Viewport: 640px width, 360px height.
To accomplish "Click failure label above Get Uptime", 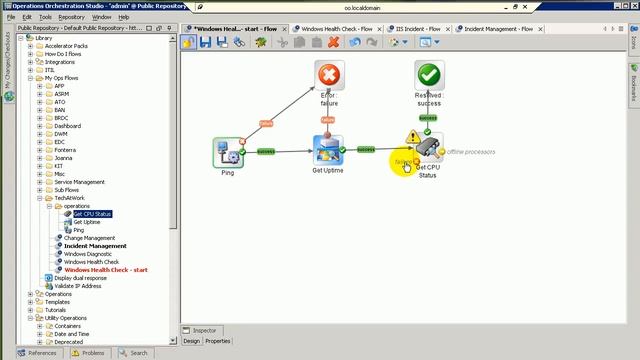I will (328, 120).
